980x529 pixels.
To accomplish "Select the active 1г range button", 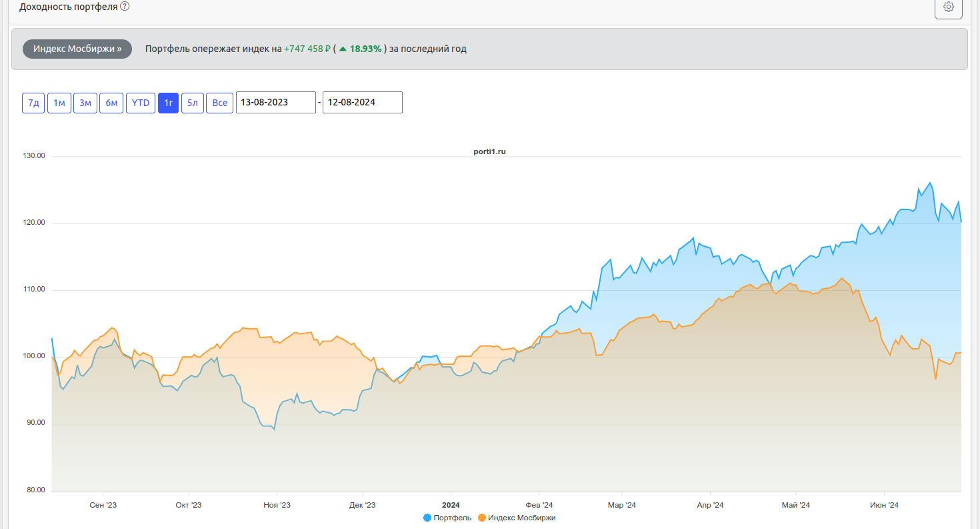I will [x=169, y=103].
